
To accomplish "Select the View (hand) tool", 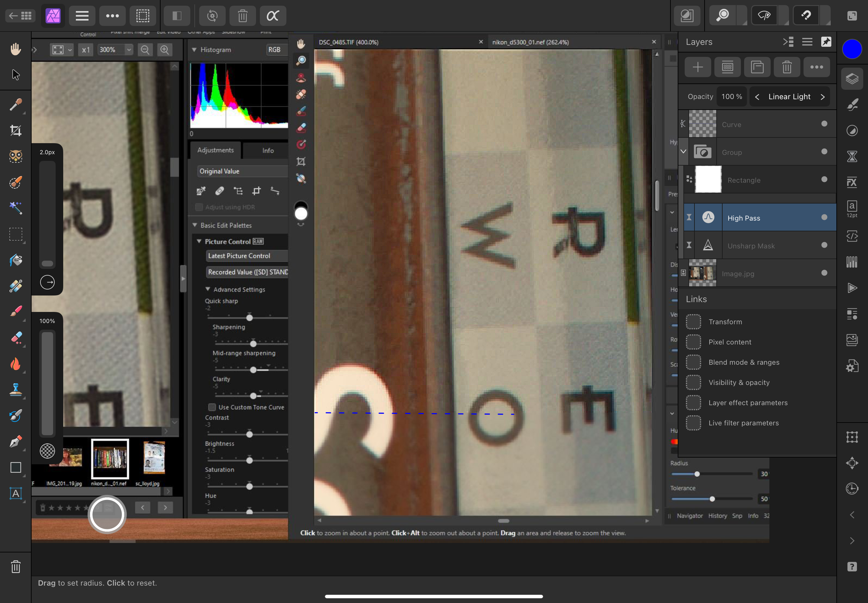I will point(15,49).
